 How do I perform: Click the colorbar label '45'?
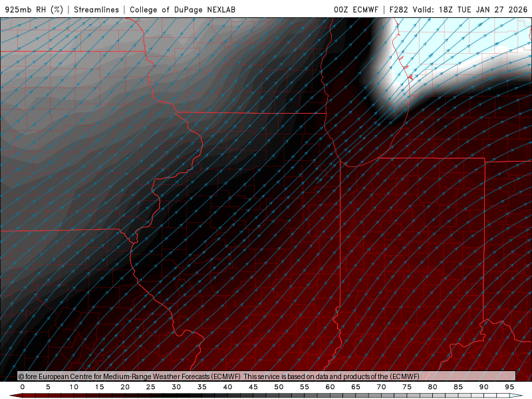pos(253,387)
